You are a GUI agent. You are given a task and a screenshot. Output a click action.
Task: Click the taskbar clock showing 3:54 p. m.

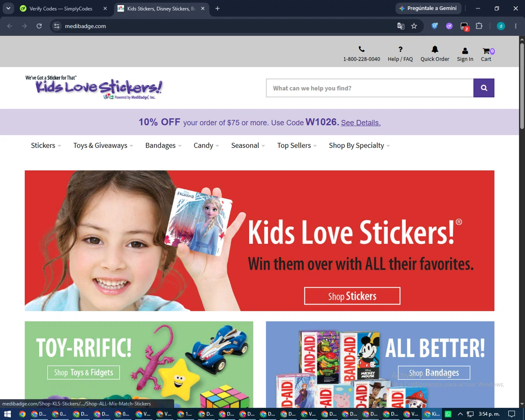489,414
